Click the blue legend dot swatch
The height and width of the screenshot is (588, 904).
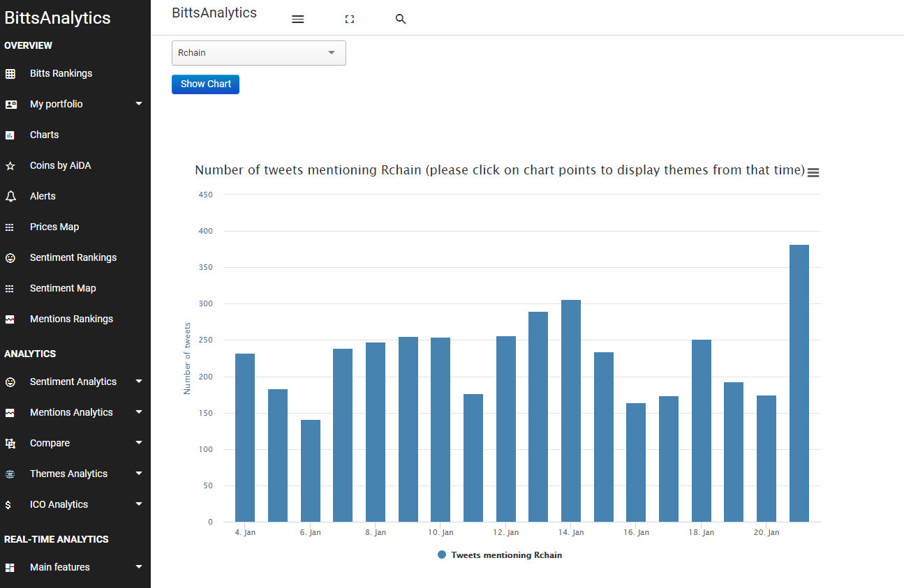[x=442, y=555]
